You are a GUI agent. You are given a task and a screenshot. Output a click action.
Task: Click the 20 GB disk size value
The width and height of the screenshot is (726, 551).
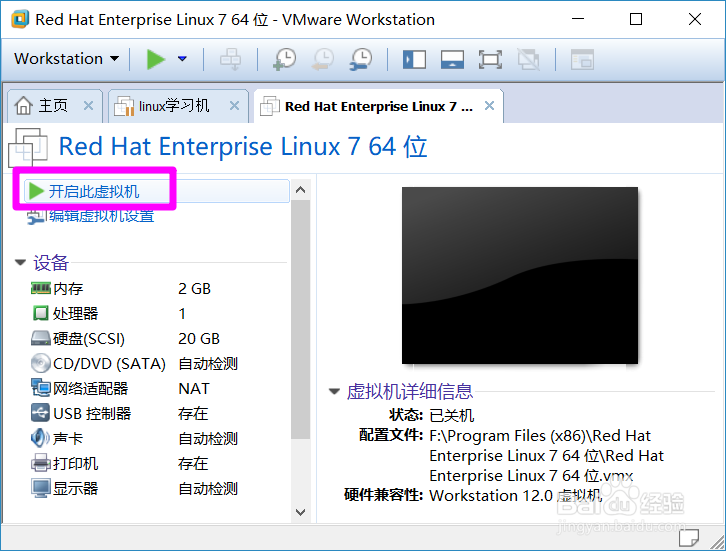(199, 339)
